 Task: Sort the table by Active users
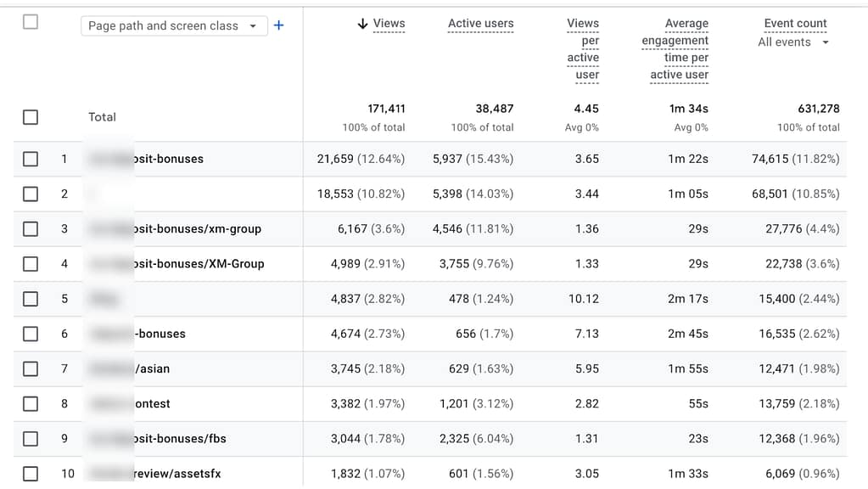pyautogui.click(x=480, y=24)
